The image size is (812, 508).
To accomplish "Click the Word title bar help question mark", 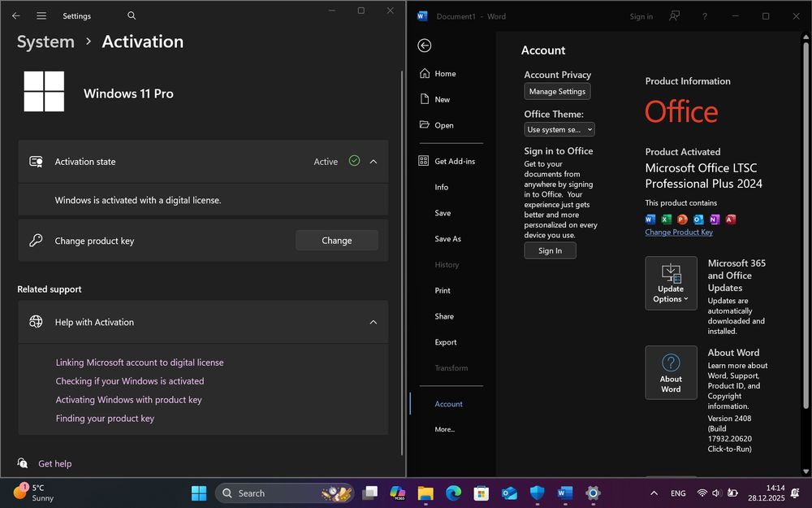I will tap(704, 16).
